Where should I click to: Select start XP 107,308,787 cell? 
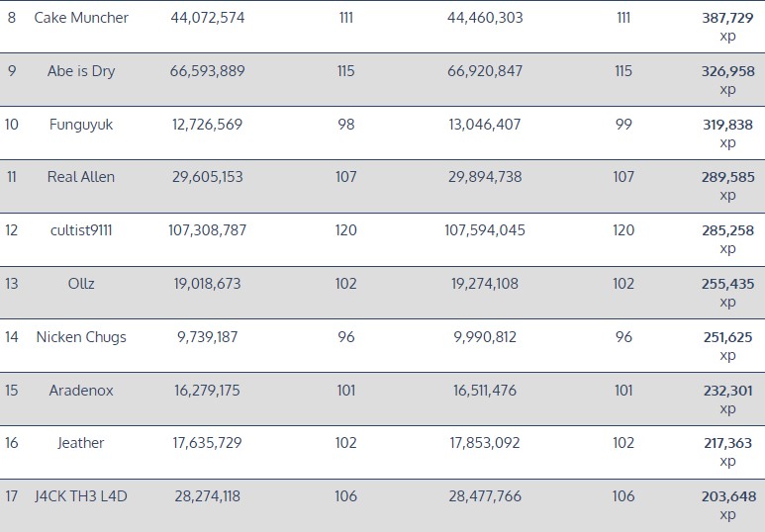tap(208, 230)
